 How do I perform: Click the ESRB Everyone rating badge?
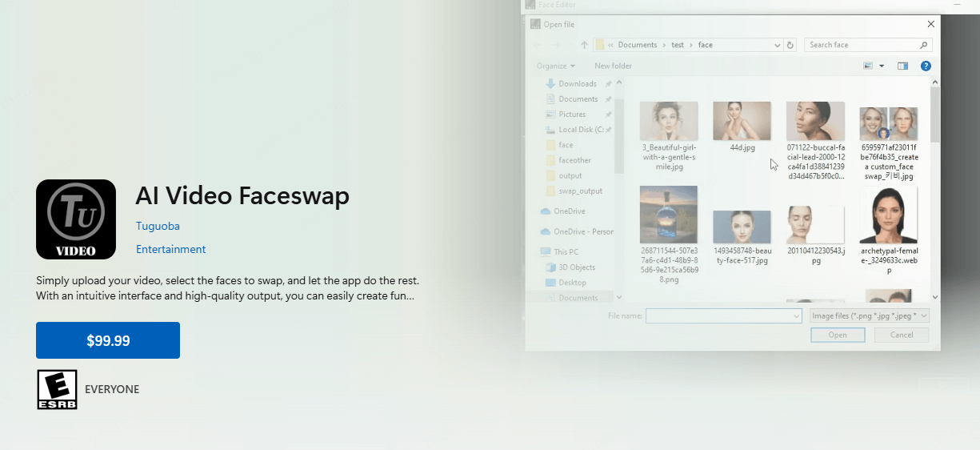tap(58, 390)
